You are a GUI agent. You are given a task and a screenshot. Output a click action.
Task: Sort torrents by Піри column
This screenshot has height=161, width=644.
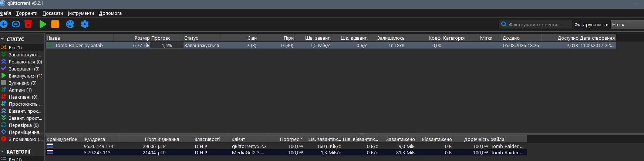point(276,38)
